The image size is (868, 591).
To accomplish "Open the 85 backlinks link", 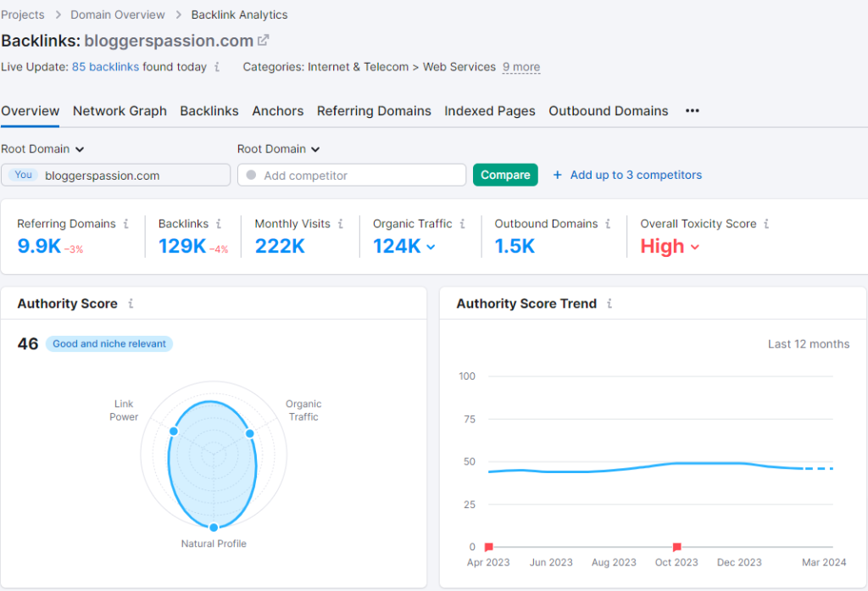I will (105, 67).
